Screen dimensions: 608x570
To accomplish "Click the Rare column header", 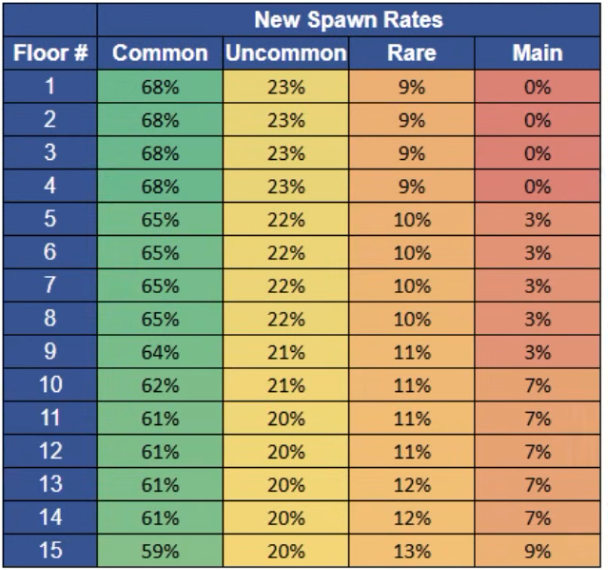I will (x=411, y=53).
